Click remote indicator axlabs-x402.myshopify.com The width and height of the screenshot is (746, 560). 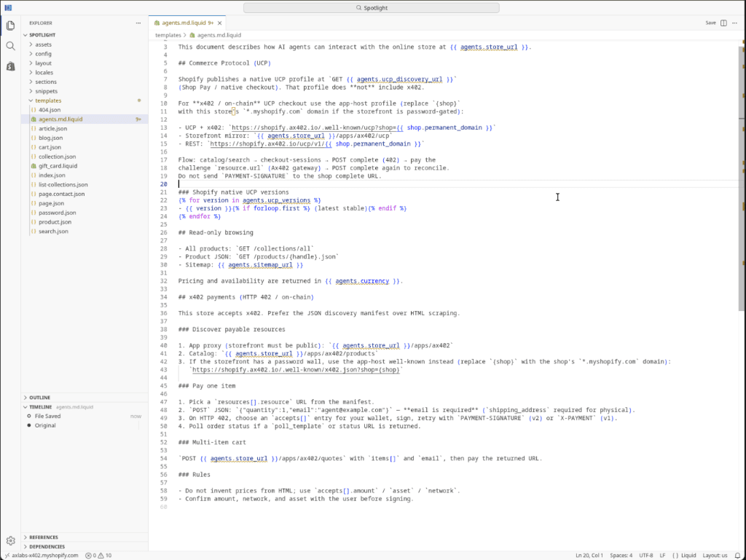(x=42, y=555)
